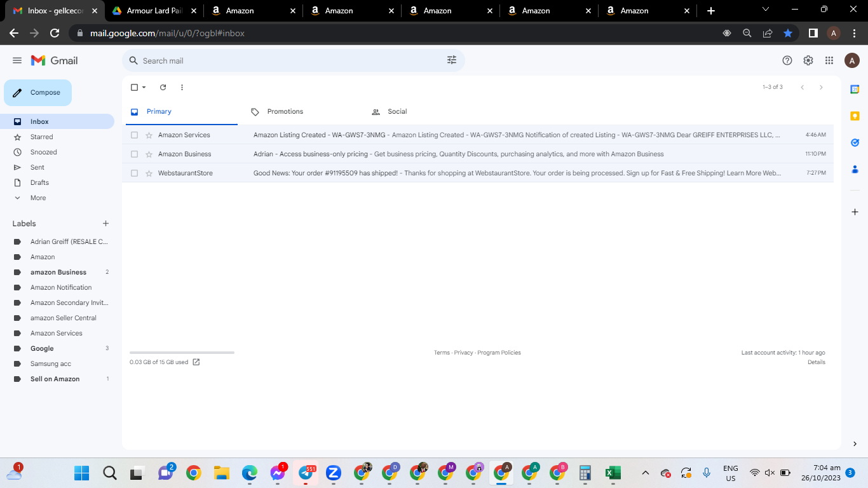Open Google account avatar in Gmail
Image resolution: width=868 pixels, height=488 pixels.
coord(852,60)
